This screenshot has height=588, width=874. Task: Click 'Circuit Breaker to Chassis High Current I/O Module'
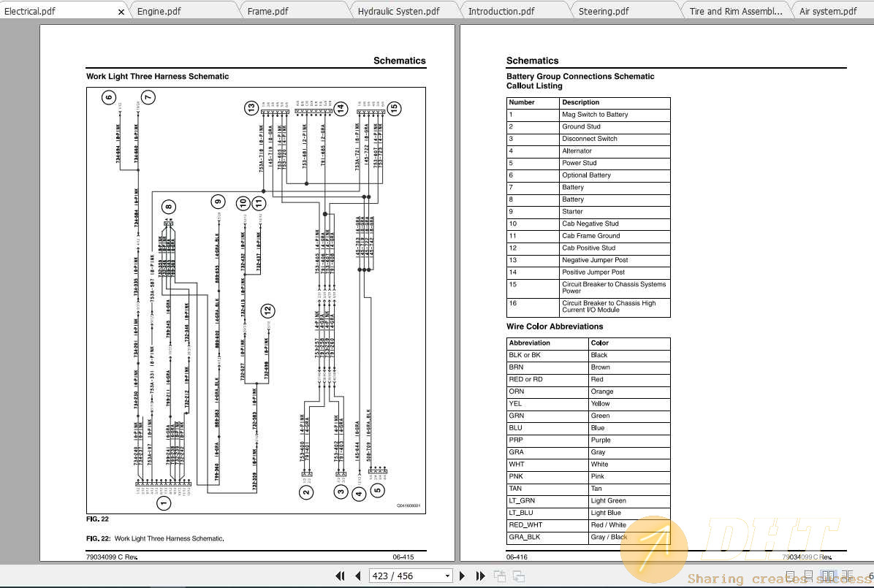[x=615, y=307]
